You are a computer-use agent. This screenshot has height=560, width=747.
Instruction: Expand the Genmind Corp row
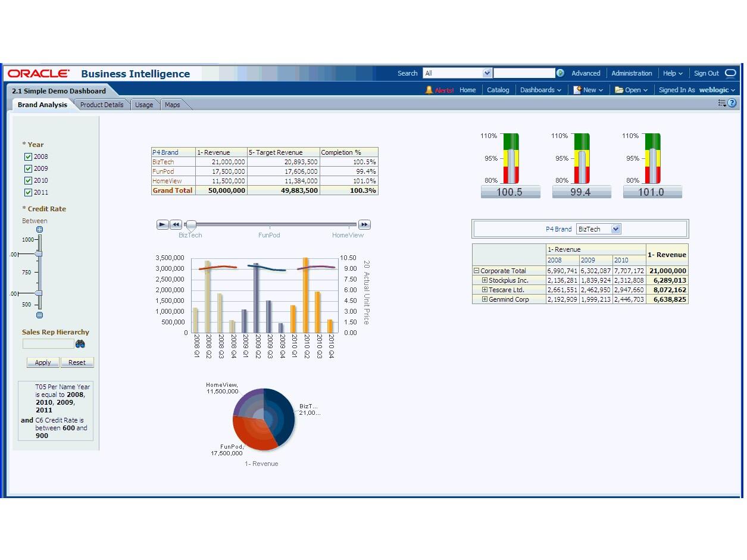tap(485, 299)
